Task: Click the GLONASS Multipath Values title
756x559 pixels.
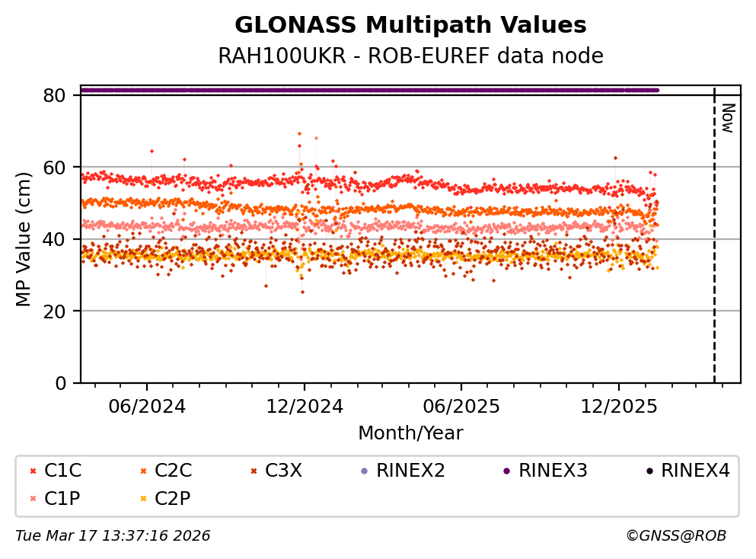Action: [x=410, y=25]
